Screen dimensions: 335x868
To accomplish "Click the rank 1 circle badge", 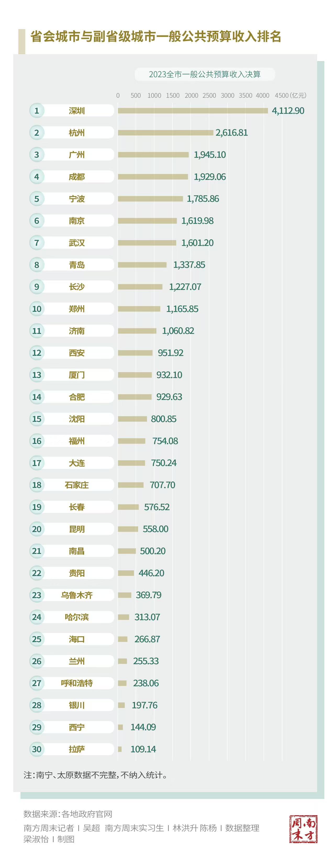I will [x=37, y=111].
